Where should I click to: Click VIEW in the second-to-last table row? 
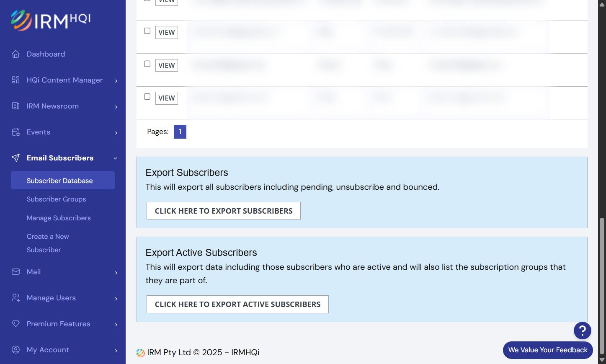tap(167, 65)
